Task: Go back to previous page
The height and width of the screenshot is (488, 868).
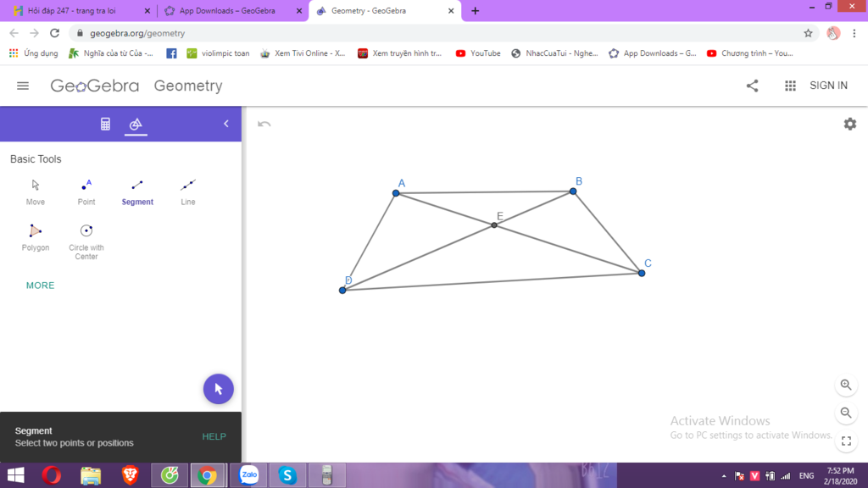Action: (14, 33)
